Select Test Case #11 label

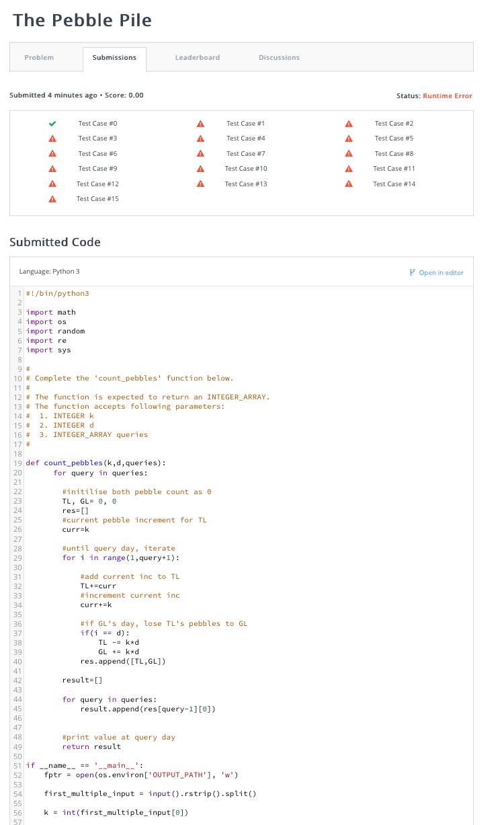(x=394, y=169)
